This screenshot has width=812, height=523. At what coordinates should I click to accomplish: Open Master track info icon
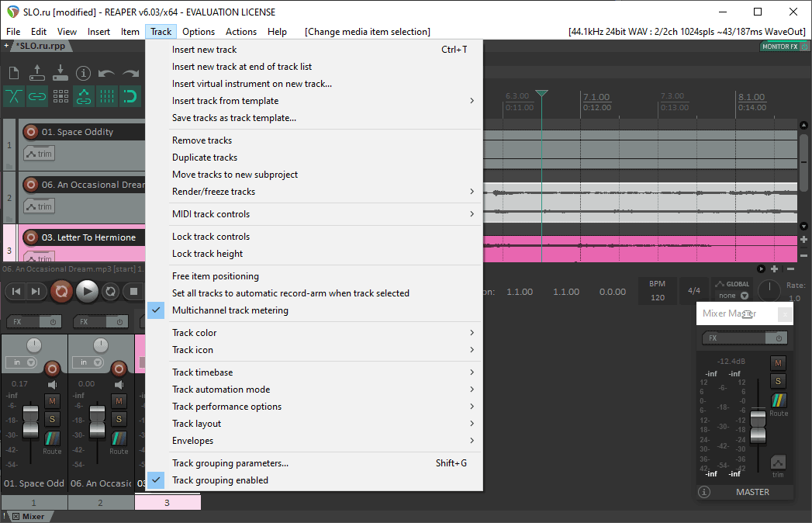click(704, 492)
